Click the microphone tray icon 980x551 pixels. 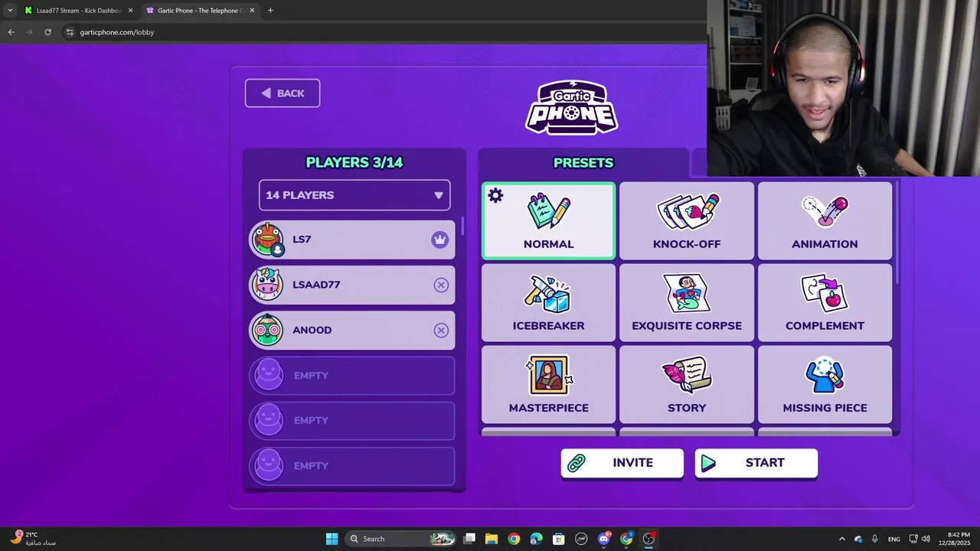coord(874,539)
